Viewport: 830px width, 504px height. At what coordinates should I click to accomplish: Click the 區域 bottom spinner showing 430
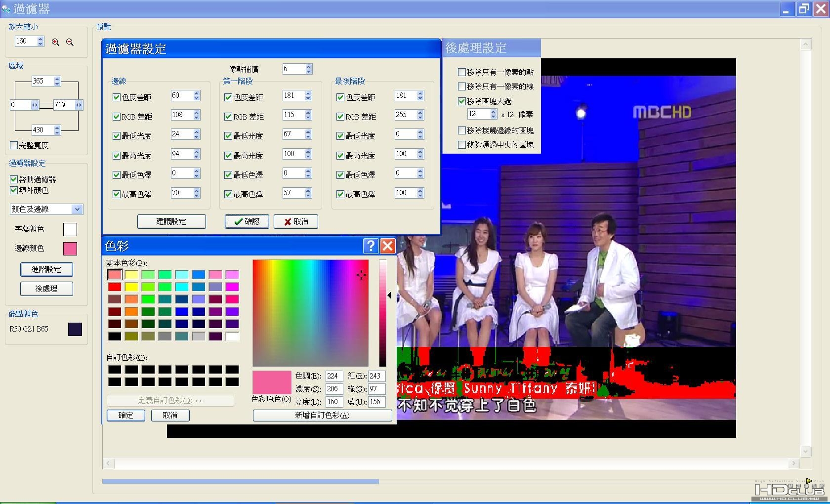coord(46,130)
